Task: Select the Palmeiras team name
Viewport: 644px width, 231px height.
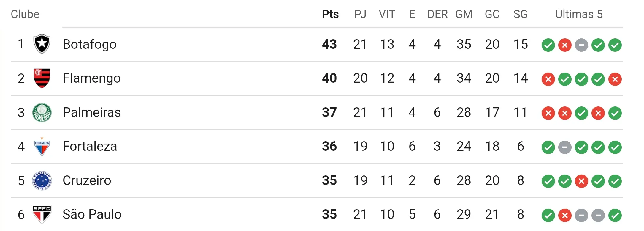Action: pos(92,112)
